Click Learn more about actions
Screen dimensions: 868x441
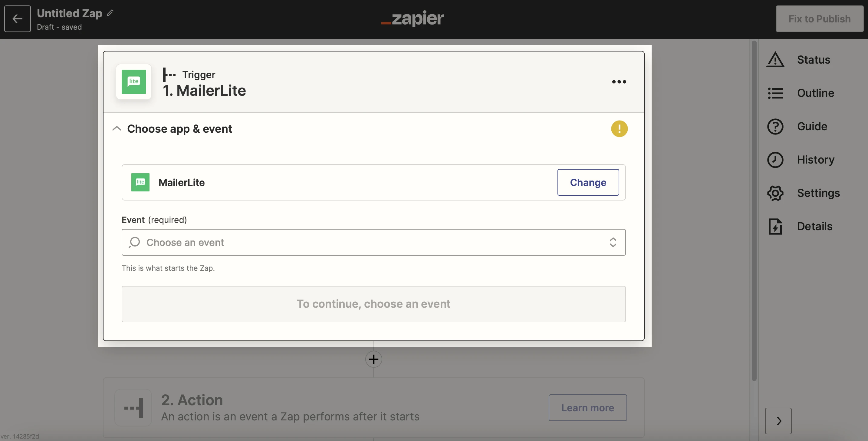pyautogui.click(x=588, y=408)
